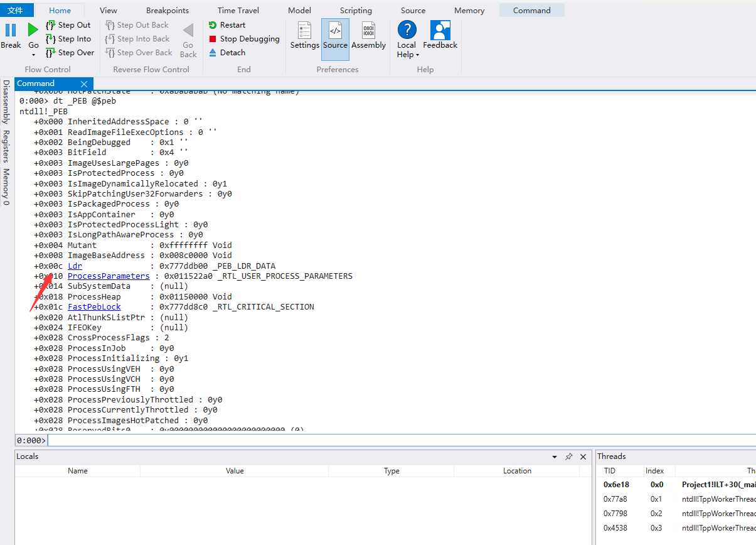Open the Time Travel ribbon tab
Viewport: 756px width, 545px height.
click(x=238, y=11)
